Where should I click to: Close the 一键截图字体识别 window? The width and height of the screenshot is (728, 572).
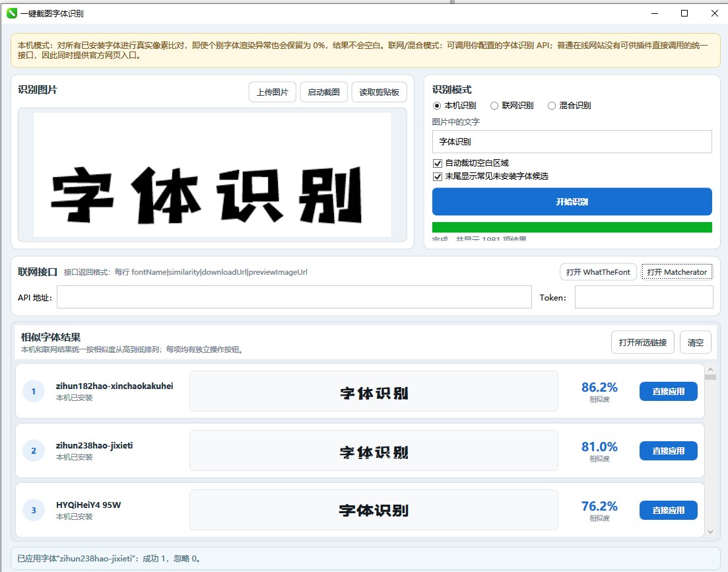coord(715,13)
